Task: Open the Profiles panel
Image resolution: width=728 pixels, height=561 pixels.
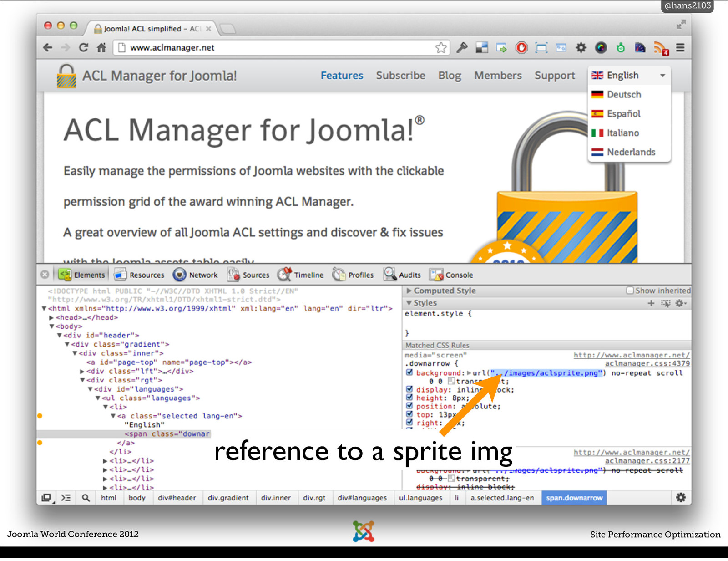Action: [x=353, y=275]
